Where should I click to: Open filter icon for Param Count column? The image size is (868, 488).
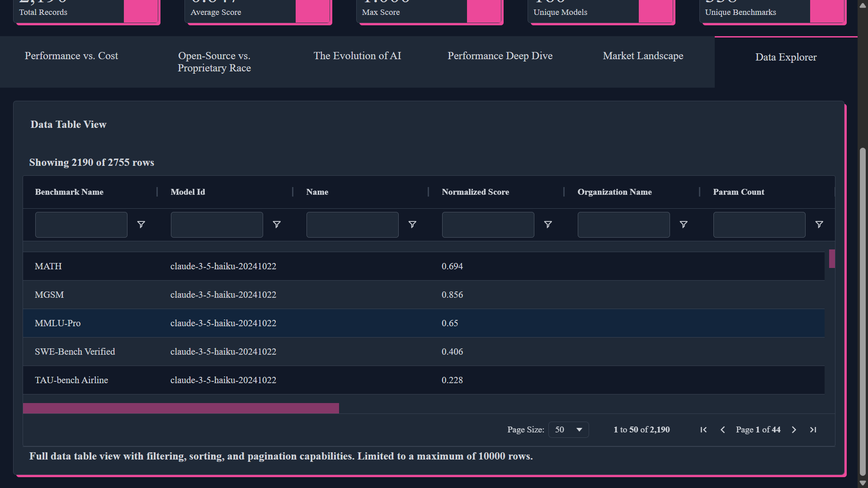(819, 225)
